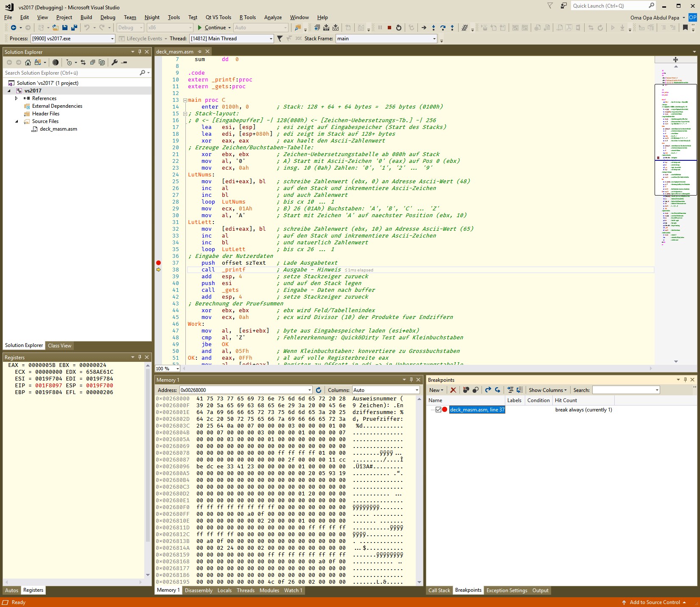This screenshot has height=607, width=700.
Task: Open the Show Columns dropdown in Breakpoints
Action: click(x=547, y=390)
